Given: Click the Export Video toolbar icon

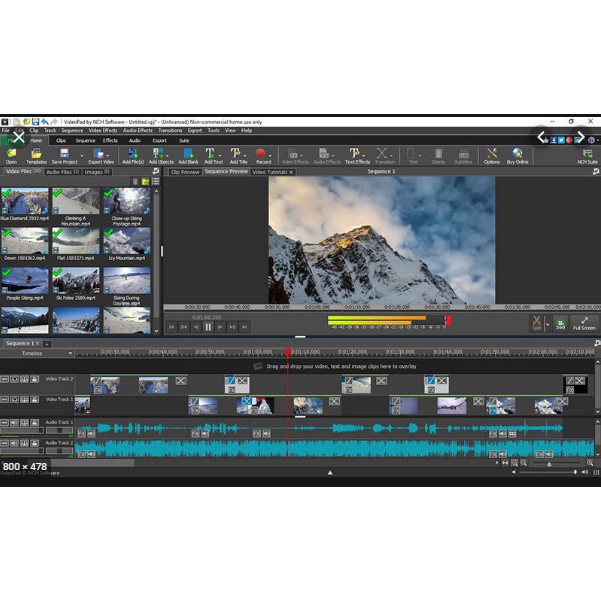Looking at the screenshot, I should click(101, 155).
